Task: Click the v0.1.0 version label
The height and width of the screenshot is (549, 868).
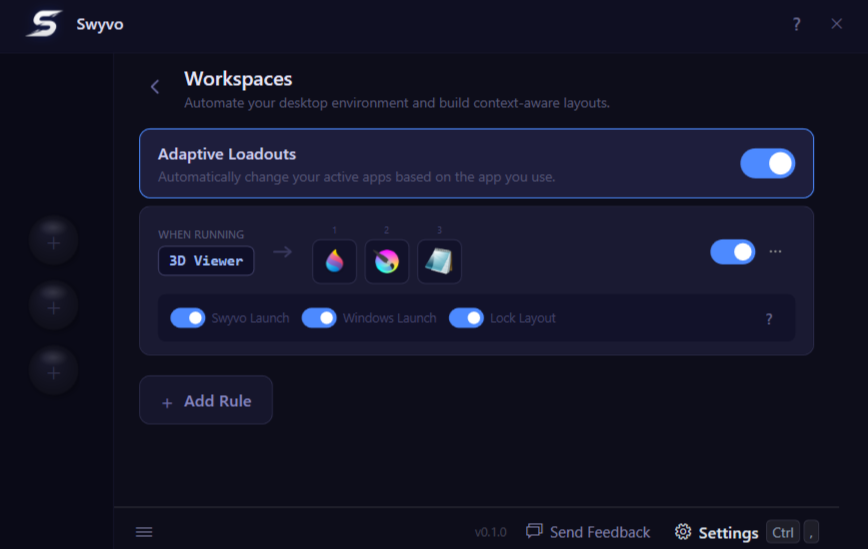Action: [490, 532]
